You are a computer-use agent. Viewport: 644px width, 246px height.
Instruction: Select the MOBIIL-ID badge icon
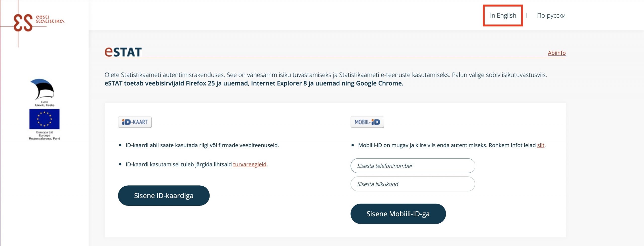[x=367, y=122]
